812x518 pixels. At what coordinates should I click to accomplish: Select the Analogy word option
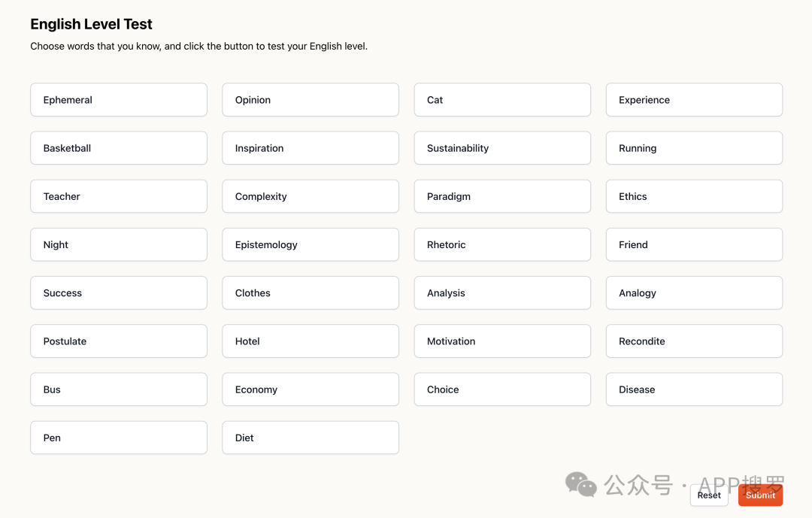[694, 292]
